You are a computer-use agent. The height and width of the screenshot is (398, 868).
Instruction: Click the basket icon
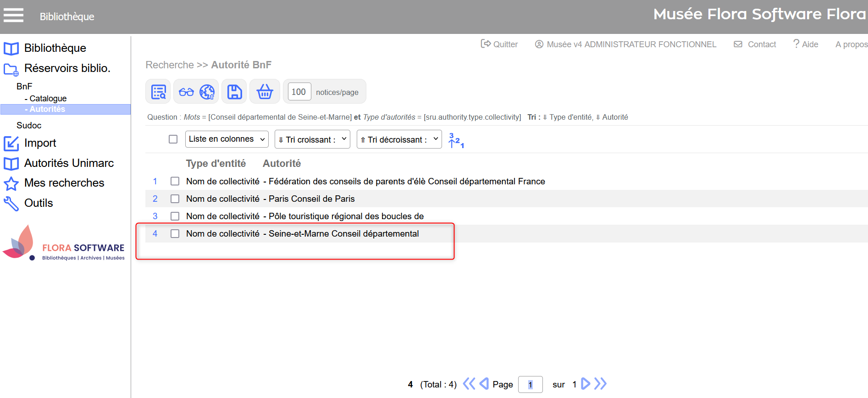coord(265,92)
